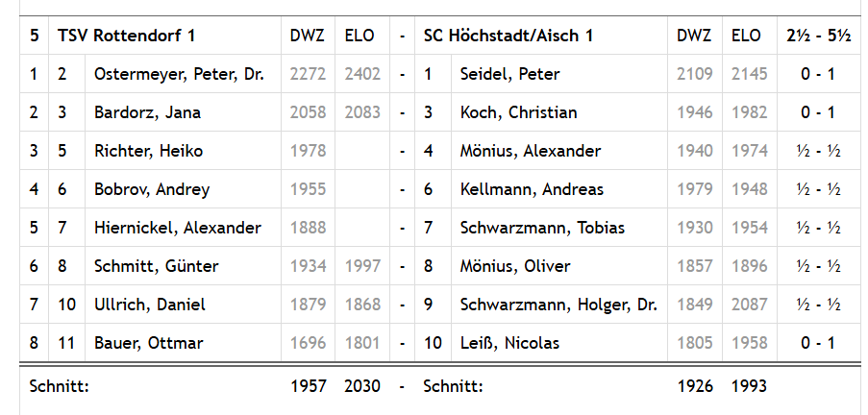Click on Bobrov, Andrey
The height and width of the screenshot is (415, 868).
151,189
